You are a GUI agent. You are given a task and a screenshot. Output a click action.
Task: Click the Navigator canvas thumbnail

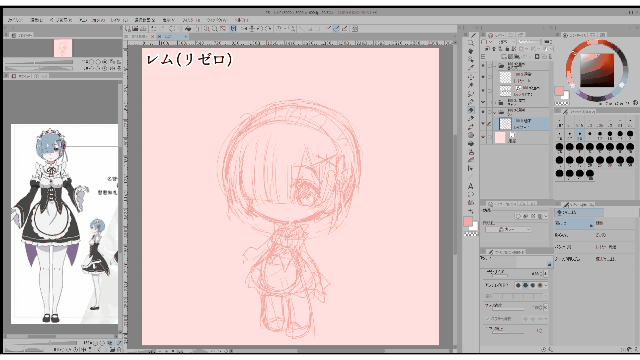coord(63,48)
